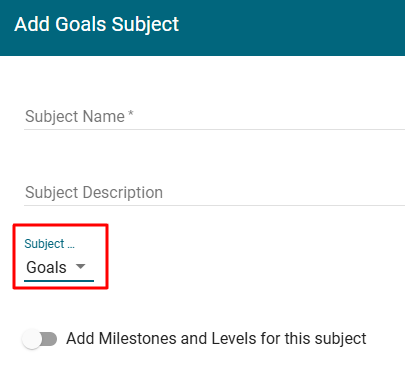The image size is (405, 372).
Task: Click the white knob of Milestones toggle
Action: (32, 339)
